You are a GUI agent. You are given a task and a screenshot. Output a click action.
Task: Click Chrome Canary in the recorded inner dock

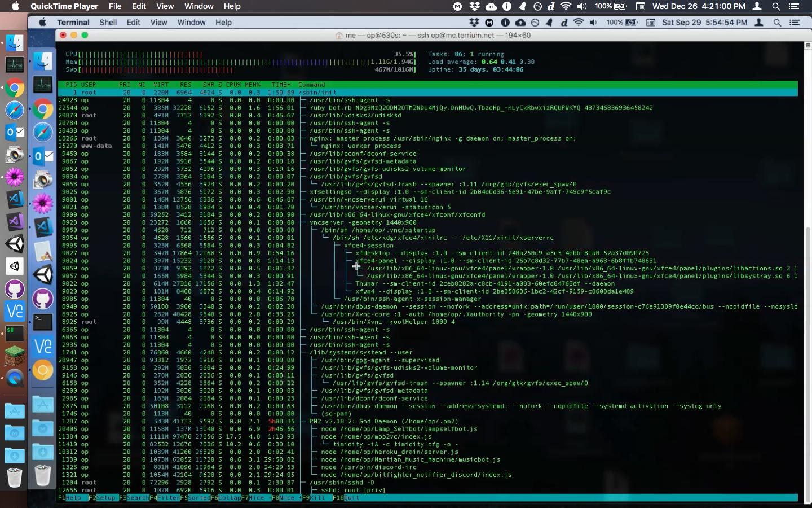[42, 370]
